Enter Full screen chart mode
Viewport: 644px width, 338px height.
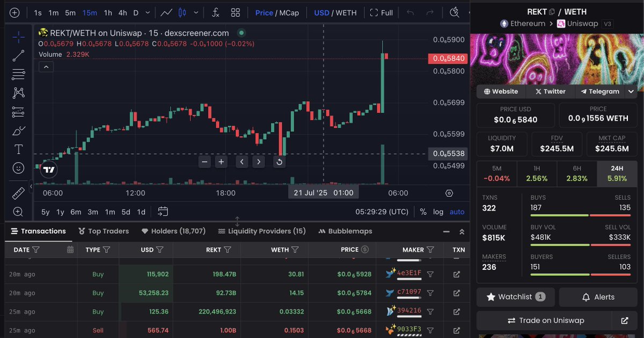coord(382,12)
